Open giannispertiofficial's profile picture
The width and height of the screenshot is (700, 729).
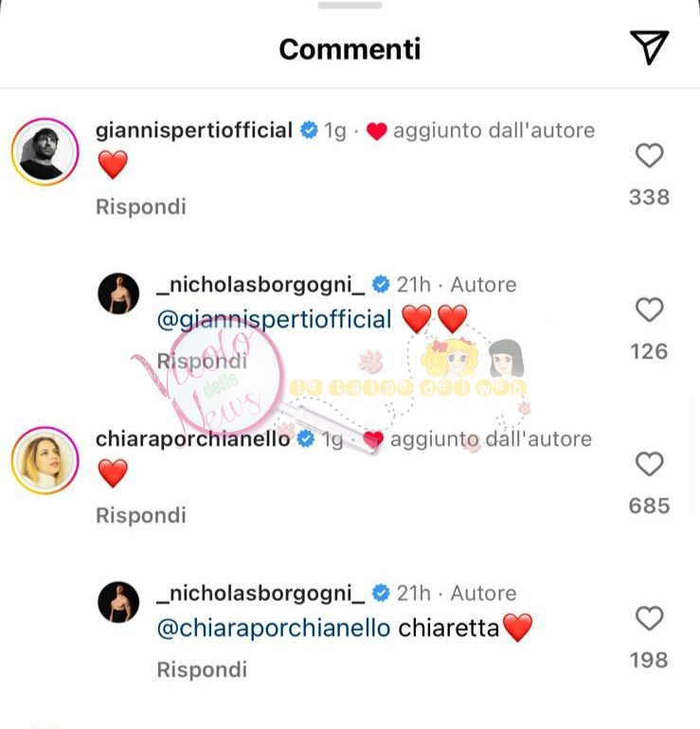point(45,152)
